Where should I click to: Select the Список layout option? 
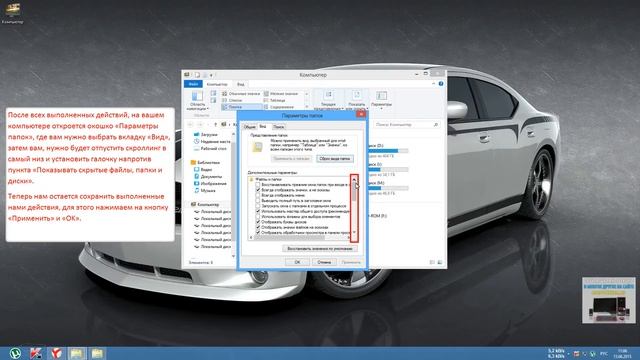233,100
